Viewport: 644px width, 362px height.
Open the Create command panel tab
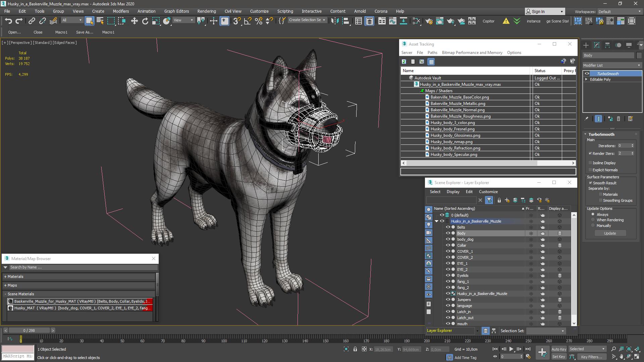pyautogui.click(x=586, y=45)
